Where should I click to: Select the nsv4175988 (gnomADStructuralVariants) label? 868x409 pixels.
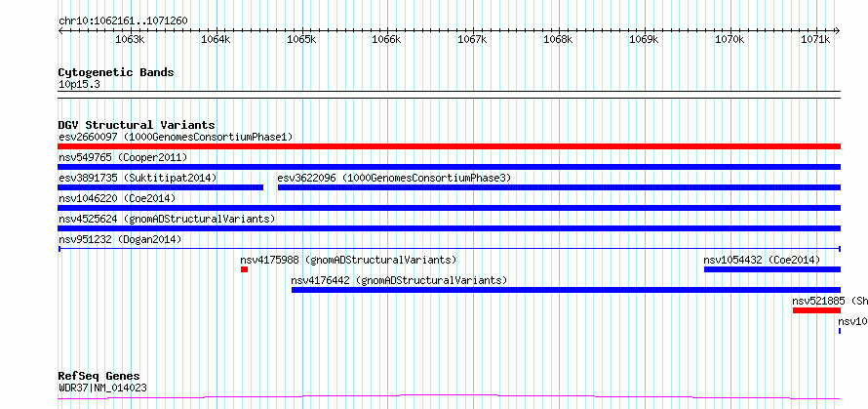348,260
